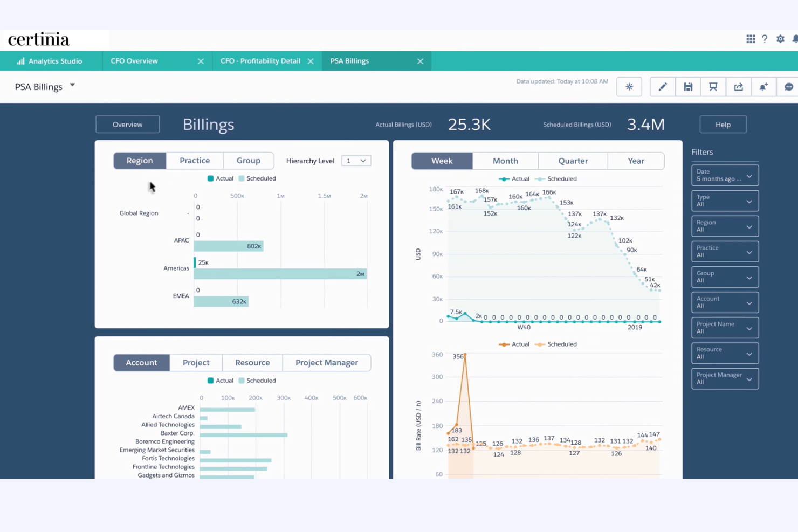The image size is (798, 532).
Task: Click the Overview button
Action: tap(127, 124)
